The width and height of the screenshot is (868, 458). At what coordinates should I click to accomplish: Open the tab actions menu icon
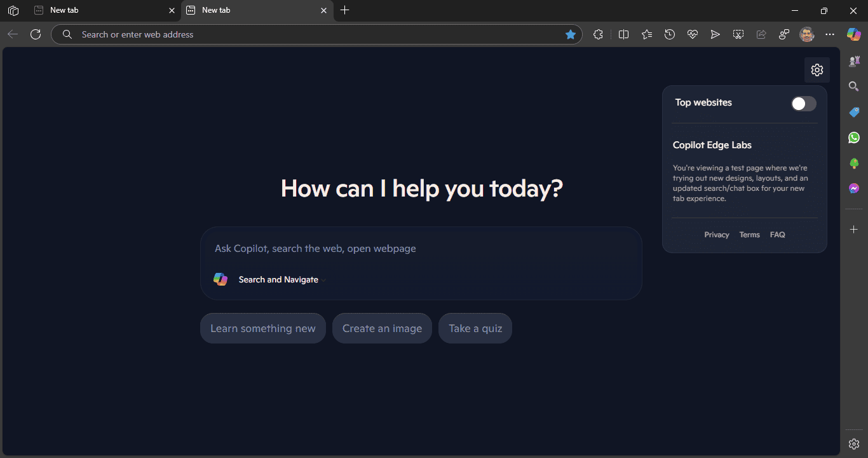13,10
